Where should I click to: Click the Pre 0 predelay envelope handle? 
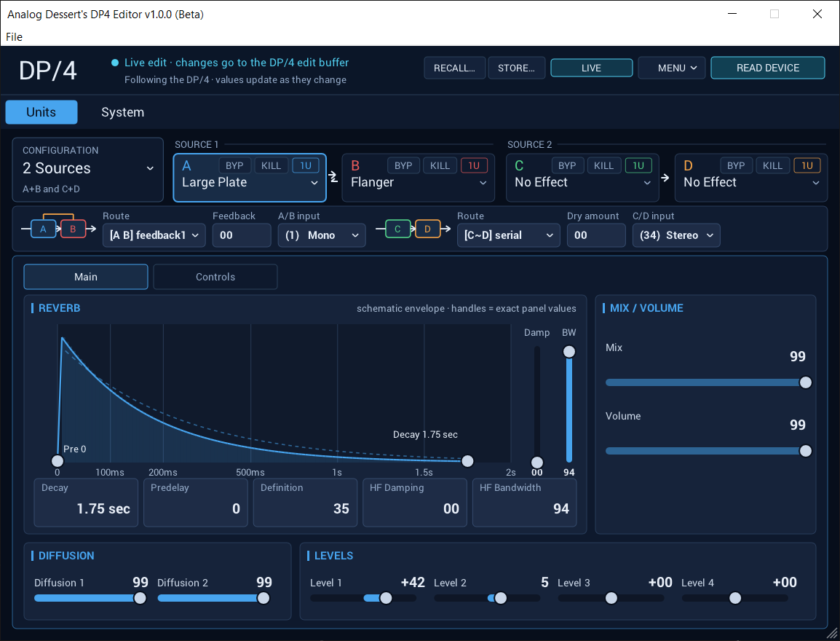58,461
